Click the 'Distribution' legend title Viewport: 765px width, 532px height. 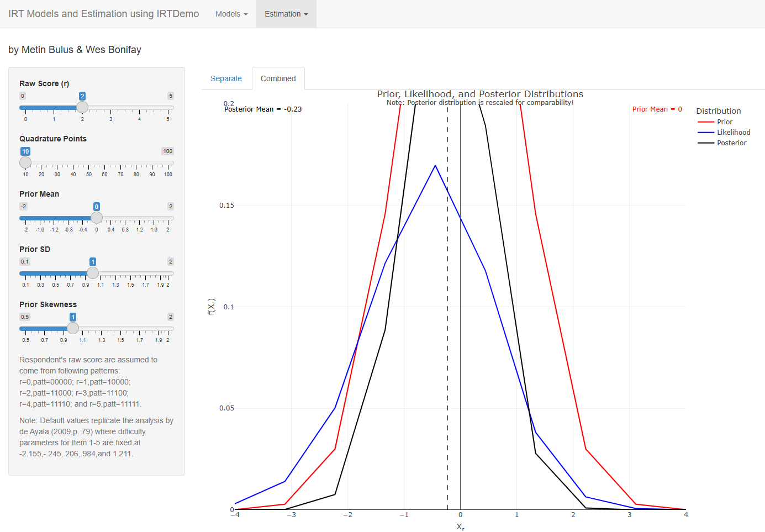coord(719,111)
